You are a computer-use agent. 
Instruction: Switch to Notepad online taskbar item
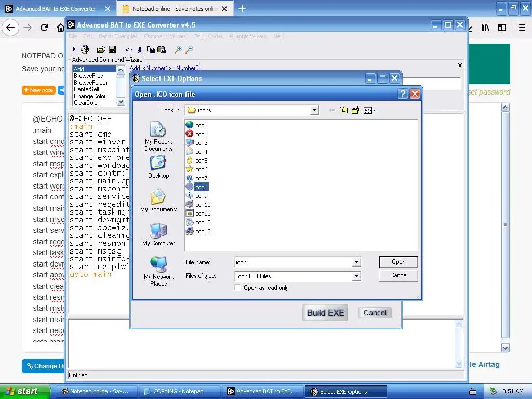[96, 392]
